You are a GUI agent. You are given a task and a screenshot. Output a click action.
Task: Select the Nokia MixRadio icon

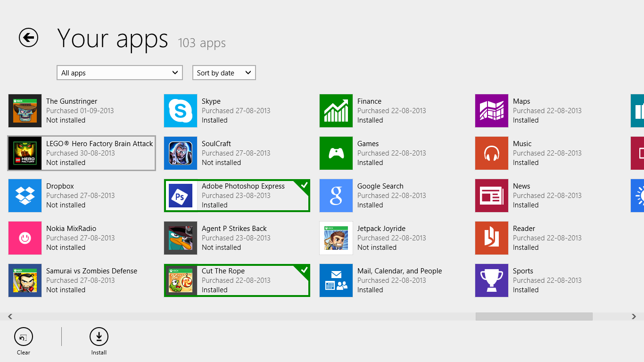click(25, 238)
